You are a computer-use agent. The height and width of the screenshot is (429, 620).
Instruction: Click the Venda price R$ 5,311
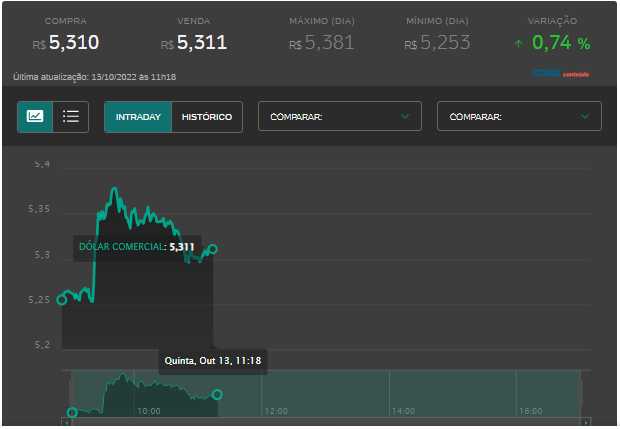tap(194, 43)
